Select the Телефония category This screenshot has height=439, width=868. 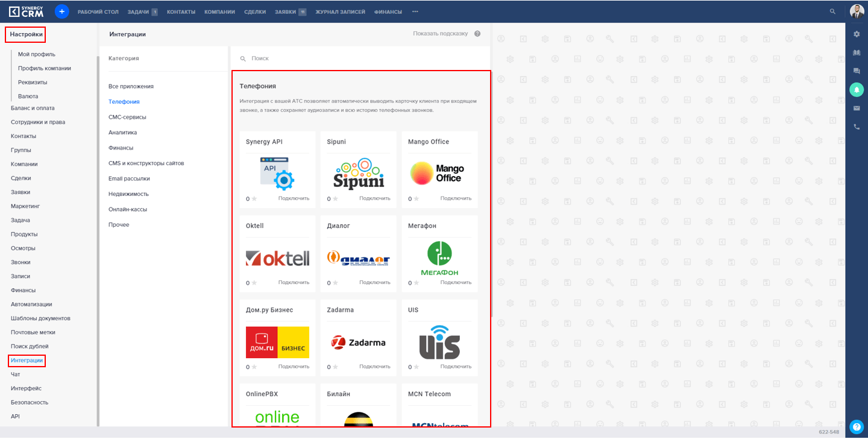[x=124, y=102]
